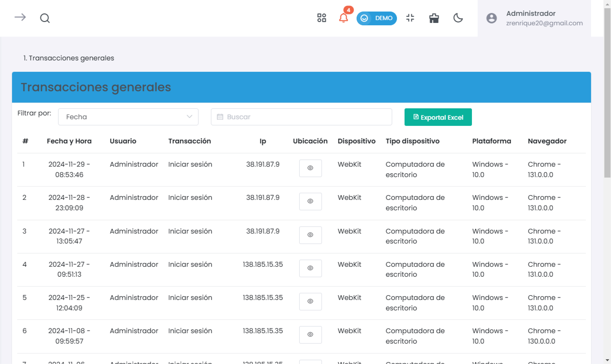This screenshot has width=611, height=364.
Task: Open search with the magnifier icon
Action: tap(45, 18)
